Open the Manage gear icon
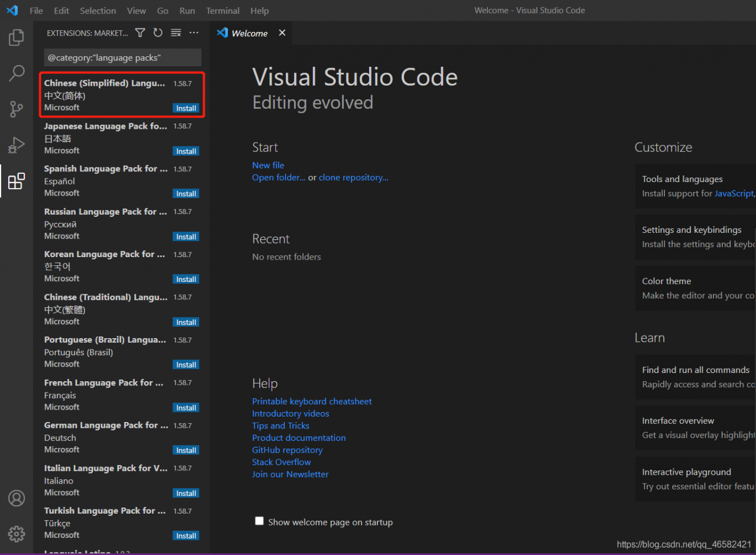 coord(17,534)
